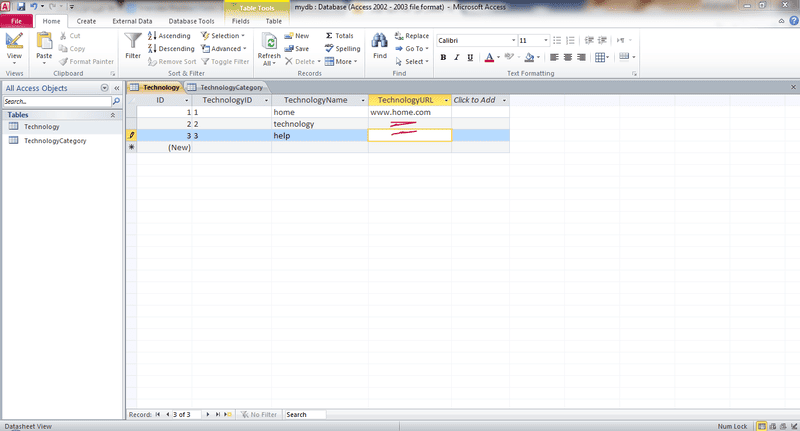Open the Go To dropdown
800x431 pixels.
(412, 48)
